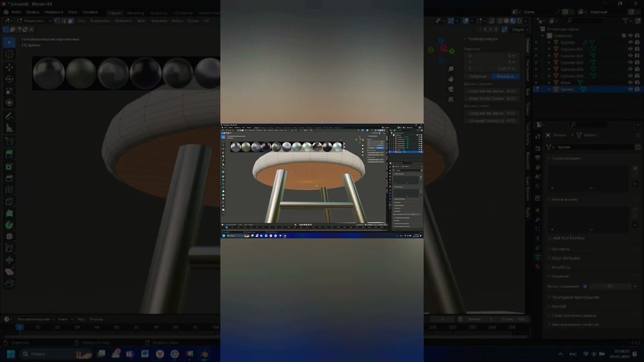
Task: Select the Cursor tool in the enlarged background toolbar
Action: point(10,54)
